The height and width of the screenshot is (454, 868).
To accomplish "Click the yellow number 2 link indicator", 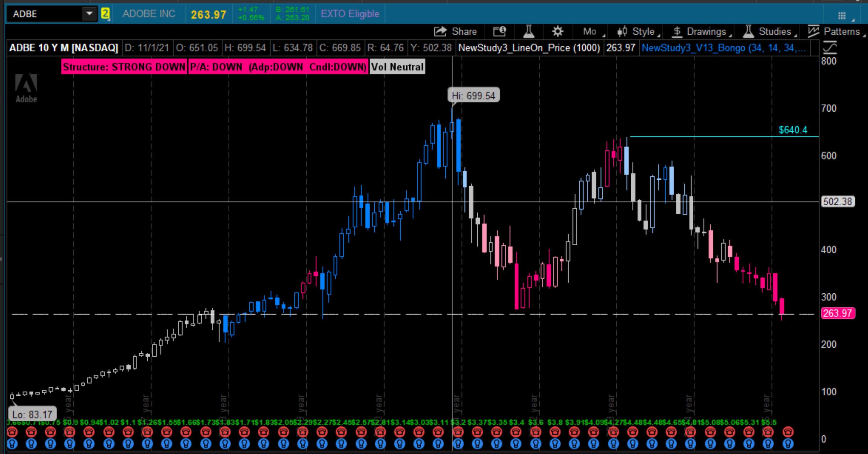I will pos(105,14).
